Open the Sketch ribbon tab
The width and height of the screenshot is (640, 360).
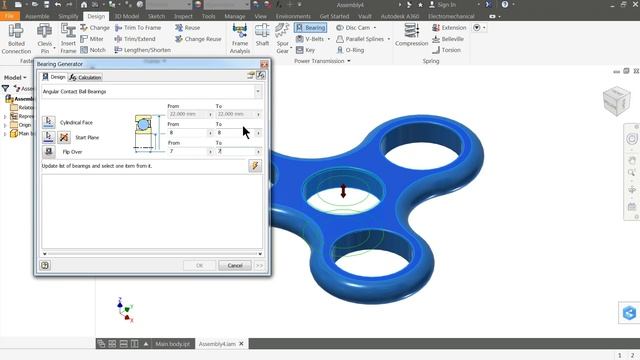click(156, 16)
